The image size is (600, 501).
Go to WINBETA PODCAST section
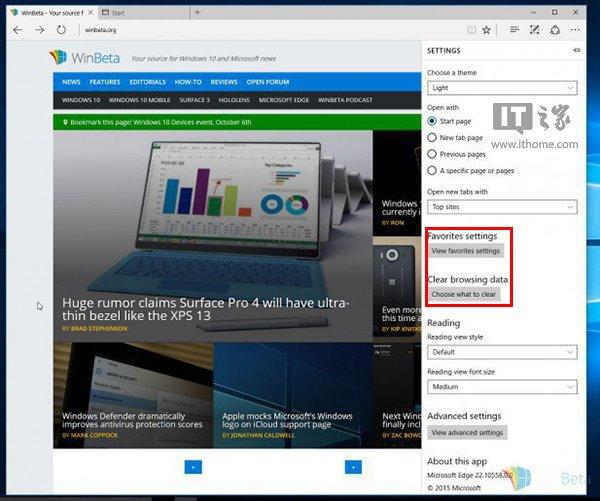tap(345, 100)
